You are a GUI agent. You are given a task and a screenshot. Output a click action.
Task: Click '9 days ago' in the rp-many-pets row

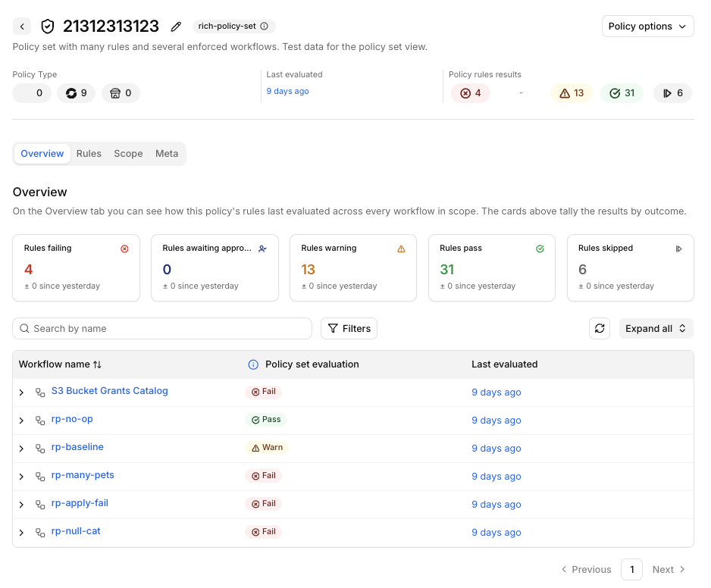(x=496, y=477)
